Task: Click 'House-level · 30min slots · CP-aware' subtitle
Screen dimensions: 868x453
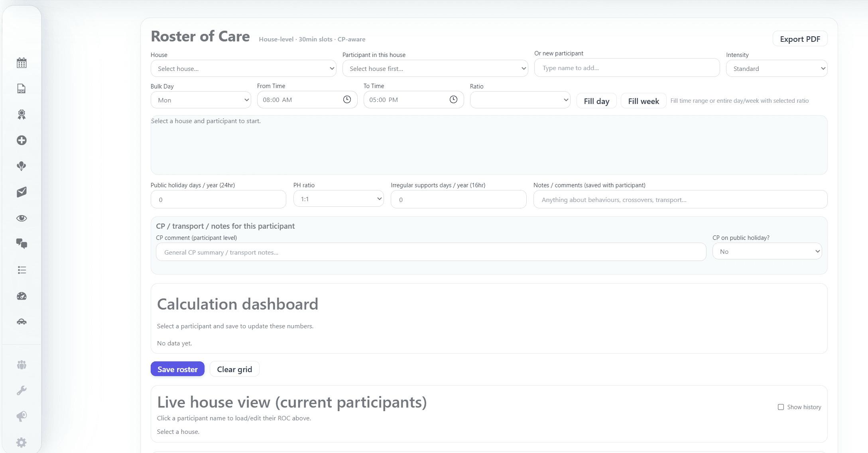Action: (x=312, y=39)
